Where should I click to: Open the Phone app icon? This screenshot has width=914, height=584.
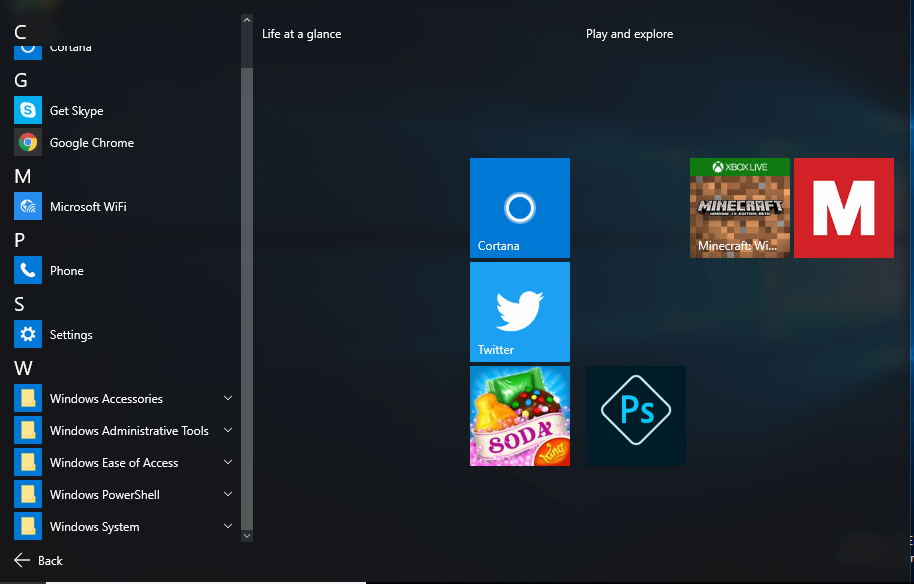[28, 270]
